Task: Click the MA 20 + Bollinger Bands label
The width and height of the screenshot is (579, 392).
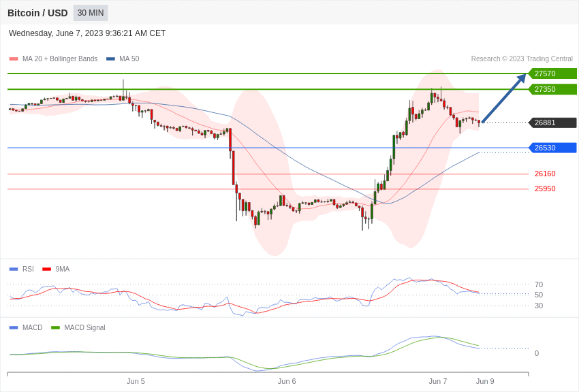Action: (x=60, y=59)
